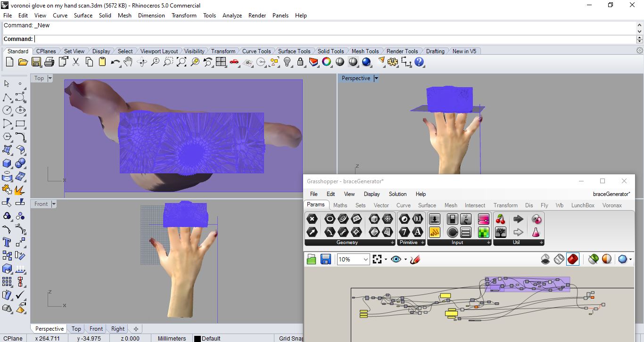The image size is (644, 342).
Task: Open the Rhino Transform menu
Action: click(x=184, y=16)
